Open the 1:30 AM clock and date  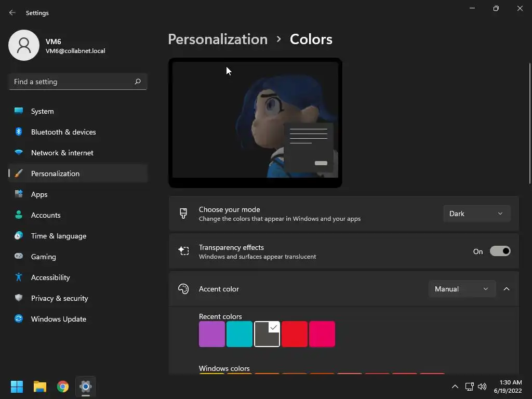508,387
